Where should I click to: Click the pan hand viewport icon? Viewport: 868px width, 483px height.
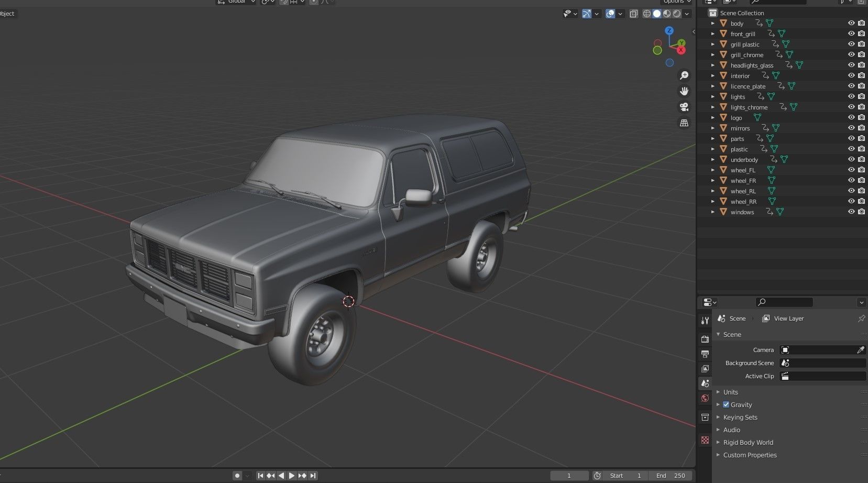pyautogui.click(x=684, y=91)
